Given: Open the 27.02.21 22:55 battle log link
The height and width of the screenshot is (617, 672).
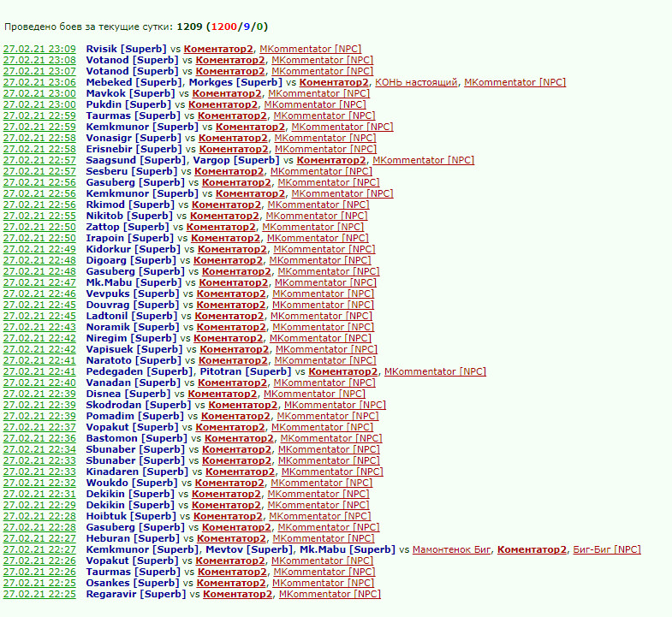Looking at the screenshot, I should pyautogui.click(x=39, y=216).
